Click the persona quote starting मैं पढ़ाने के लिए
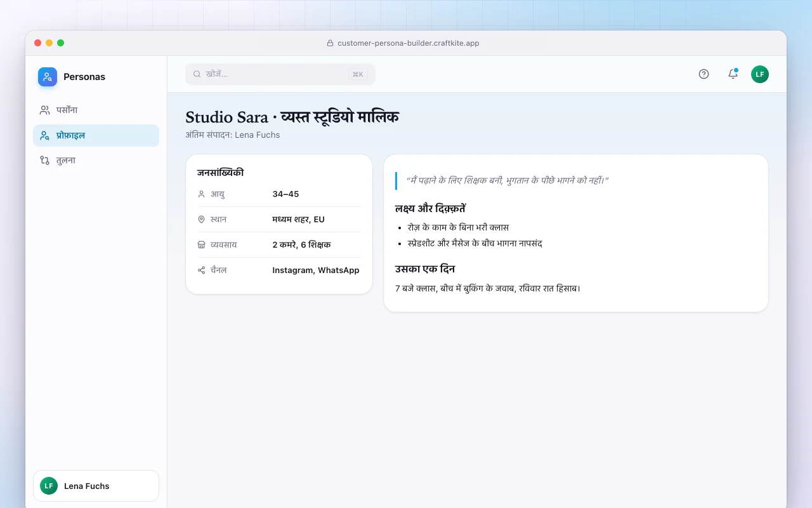Viewport: 812px width, 508px height. [x=507, y=180]
